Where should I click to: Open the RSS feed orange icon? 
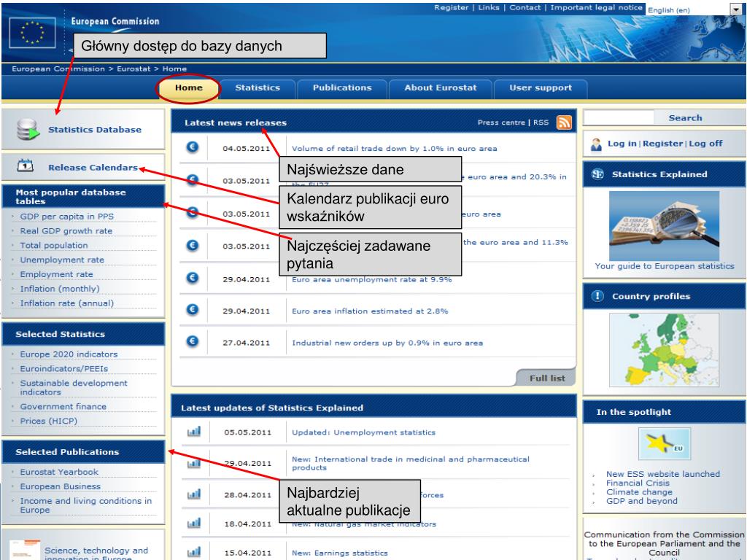coord(564,122)
